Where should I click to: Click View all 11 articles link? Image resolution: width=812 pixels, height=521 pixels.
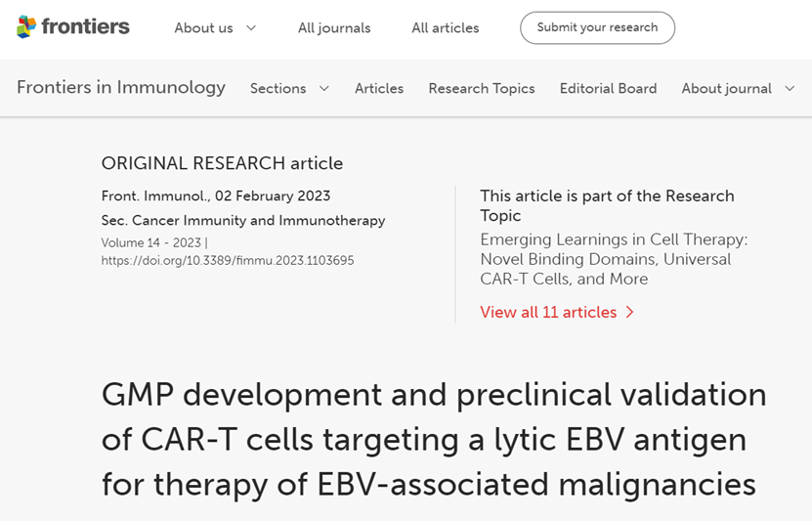pyautogui.click(x=548, y=312)
